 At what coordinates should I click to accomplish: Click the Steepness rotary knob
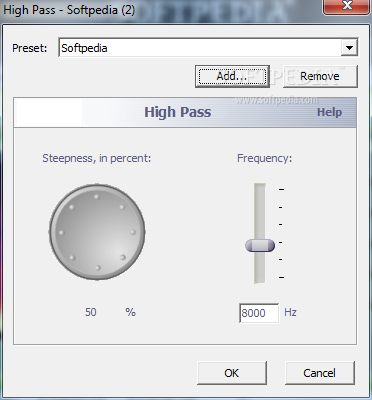click(97, 232)
